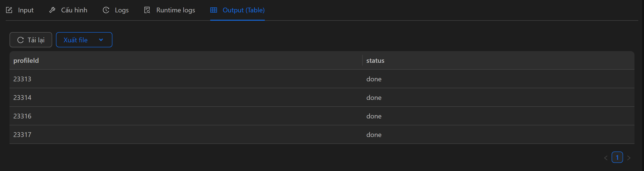The width and height of the screenshot is (644, 171).
Task: Click the Runtime logs document-search icon
Action: coord(147,10)
